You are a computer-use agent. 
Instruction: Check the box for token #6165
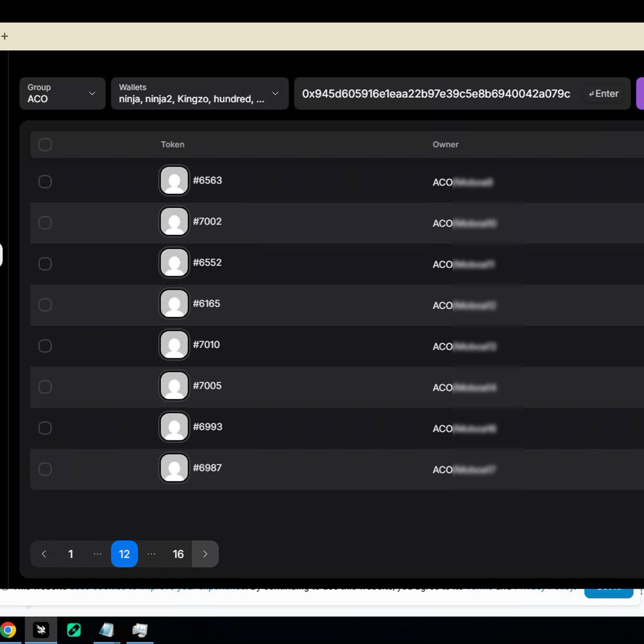[45, 305]
